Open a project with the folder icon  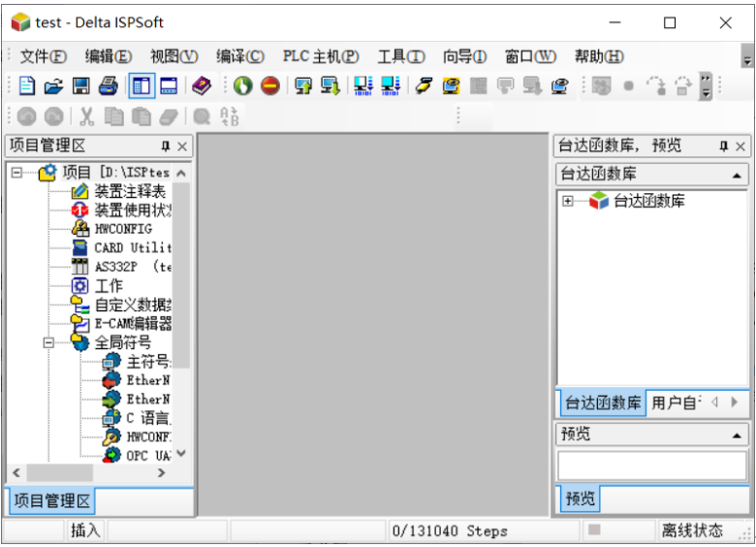click(54, 86)
